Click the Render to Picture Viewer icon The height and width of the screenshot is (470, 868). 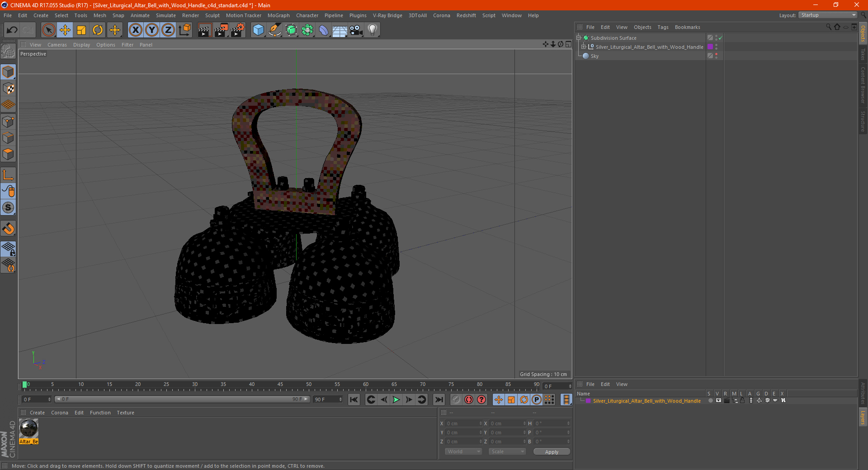tap(221, 30)
